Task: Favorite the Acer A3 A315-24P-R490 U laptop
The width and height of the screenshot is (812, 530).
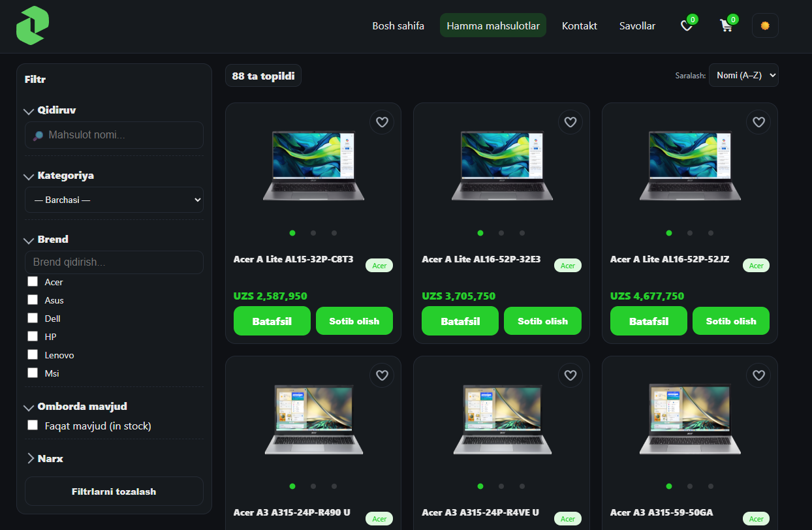Action: point(382,375)
